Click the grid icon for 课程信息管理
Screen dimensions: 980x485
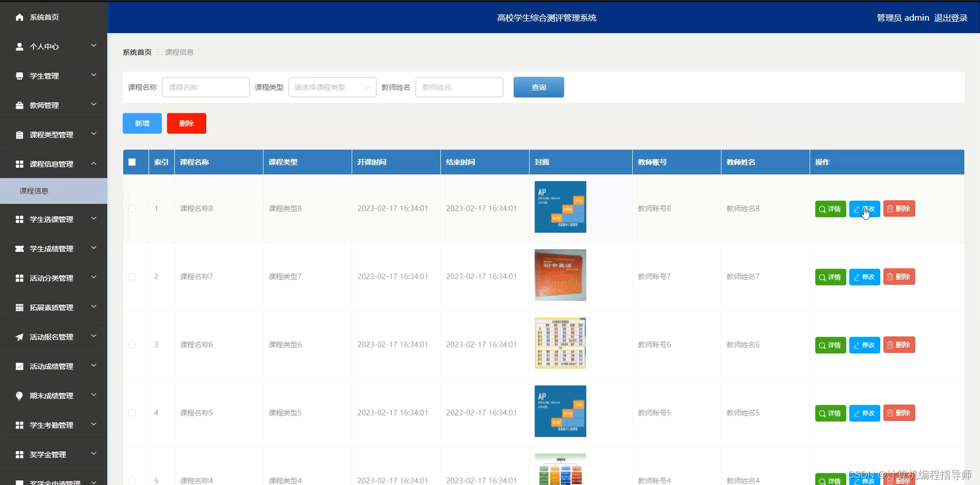(x=20, y=164)
